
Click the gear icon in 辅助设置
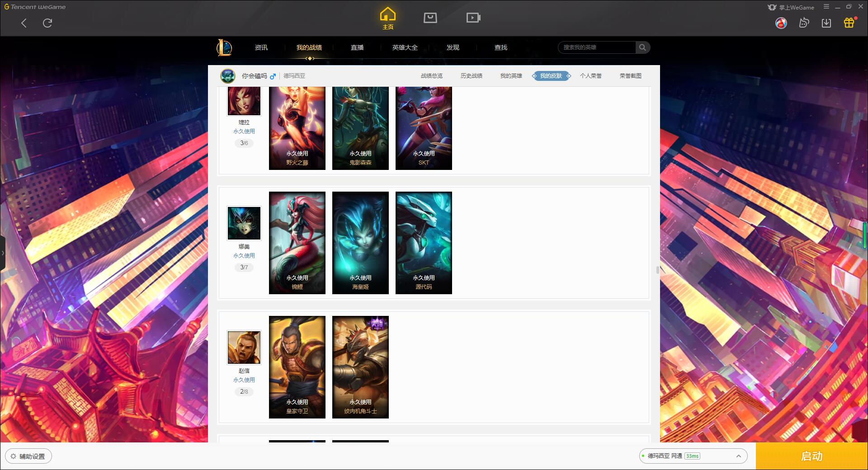tap(13, 456)
